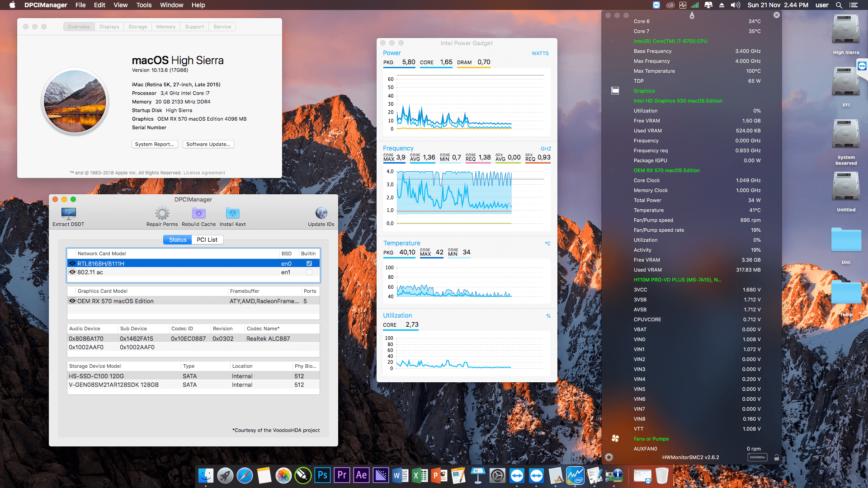
Task: Select the HS-SSD-C100 120G storage row
Action: (193, 376)
